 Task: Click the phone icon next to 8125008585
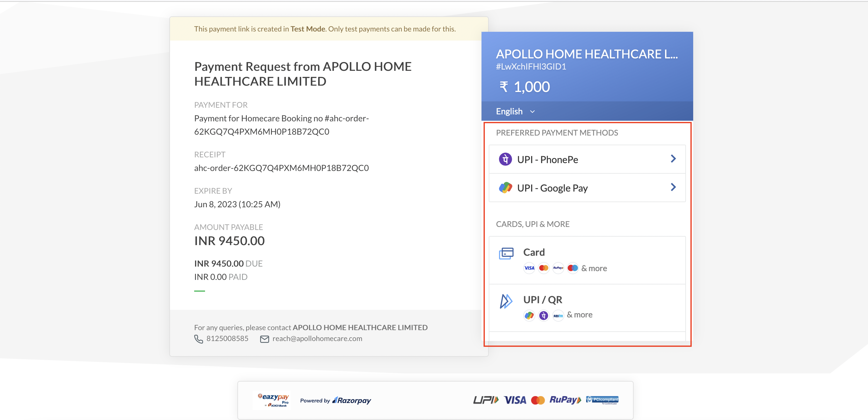[198, 339]
